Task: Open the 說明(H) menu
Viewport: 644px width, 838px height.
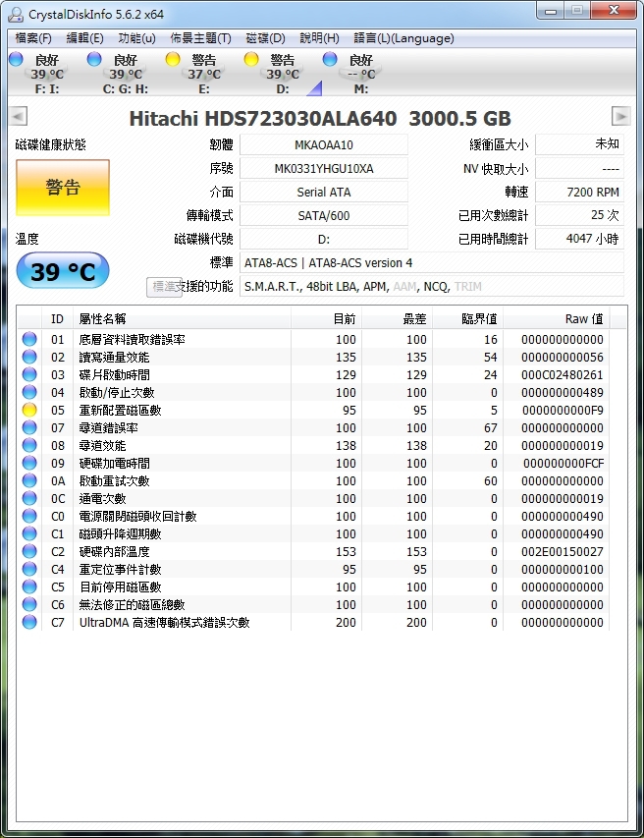Action: click(x=319, y=38)
